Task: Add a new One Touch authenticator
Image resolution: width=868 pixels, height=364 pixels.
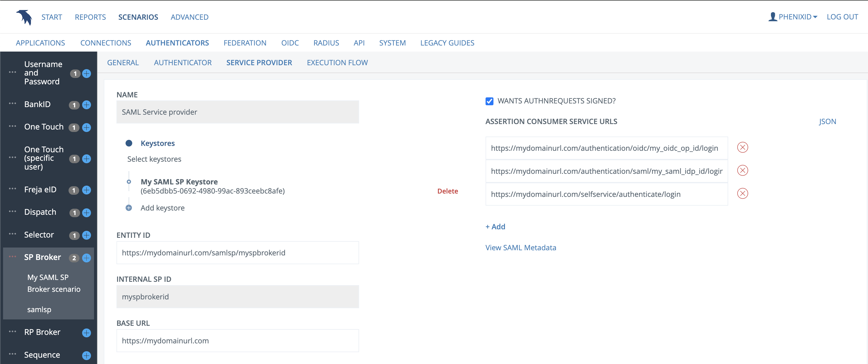Action: pos(87,127)
